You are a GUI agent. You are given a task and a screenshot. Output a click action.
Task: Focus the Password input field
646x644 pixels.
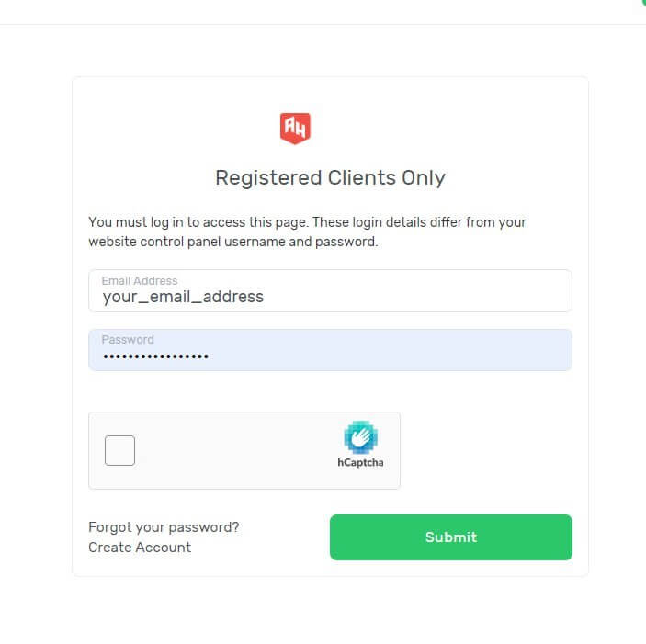click(x=330, y=350)
